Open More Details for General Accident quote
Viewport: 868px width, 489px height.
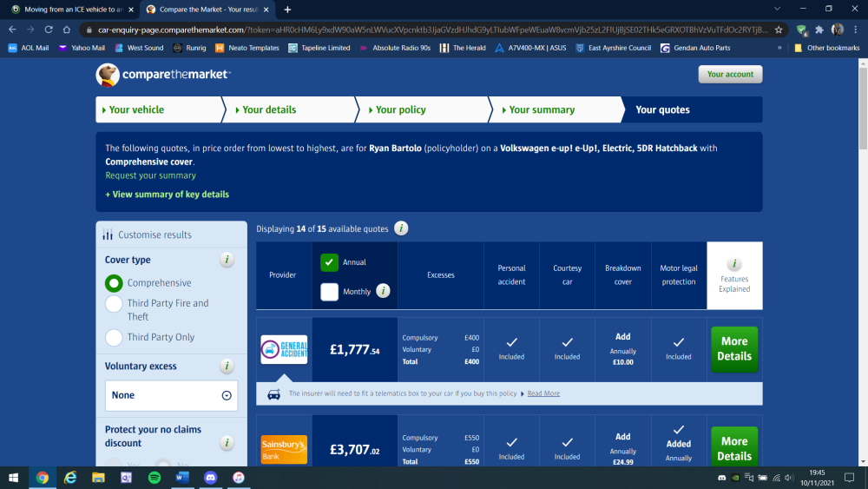click(x=734, y=349)
